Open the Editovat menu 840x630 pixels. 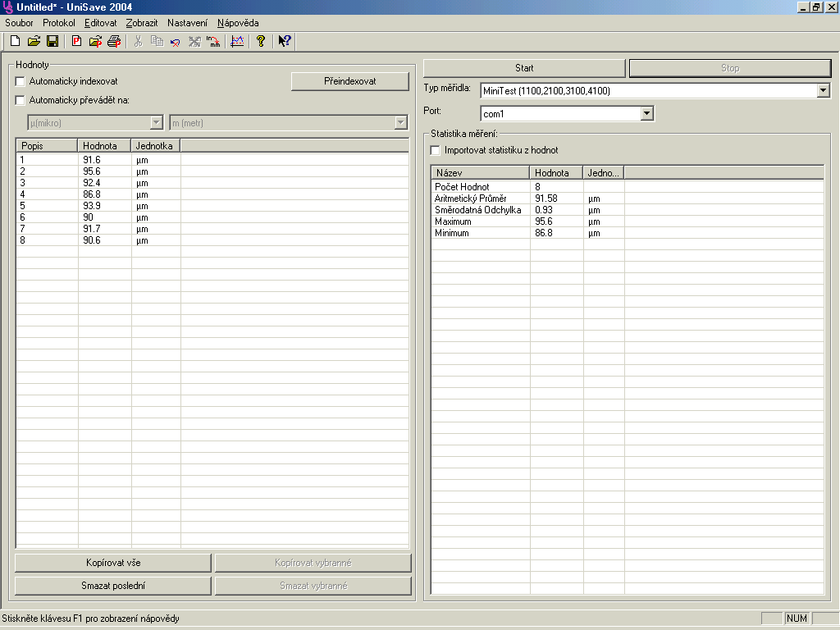coord(101,23)
